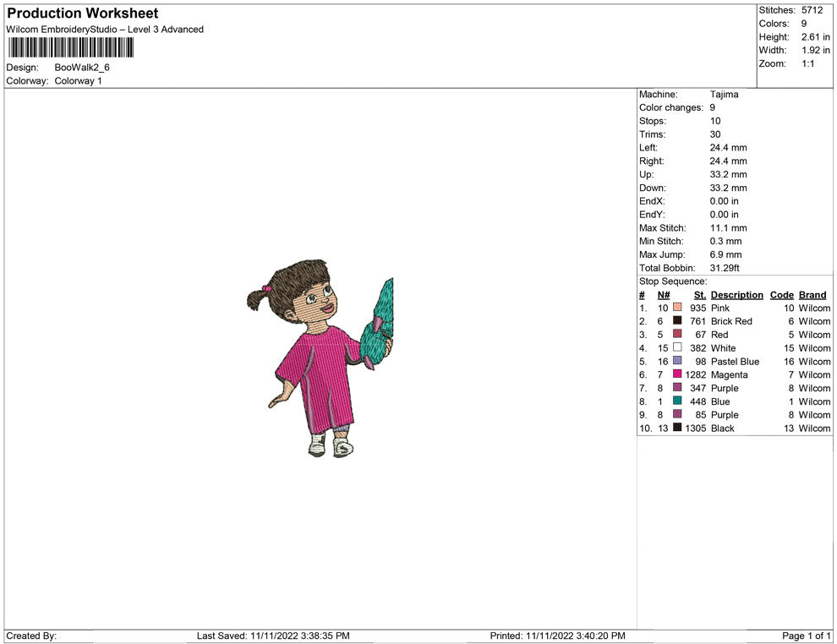Click the 'Brick Red' description text
This screenshot has height=644, width=837.
(731, 321)
